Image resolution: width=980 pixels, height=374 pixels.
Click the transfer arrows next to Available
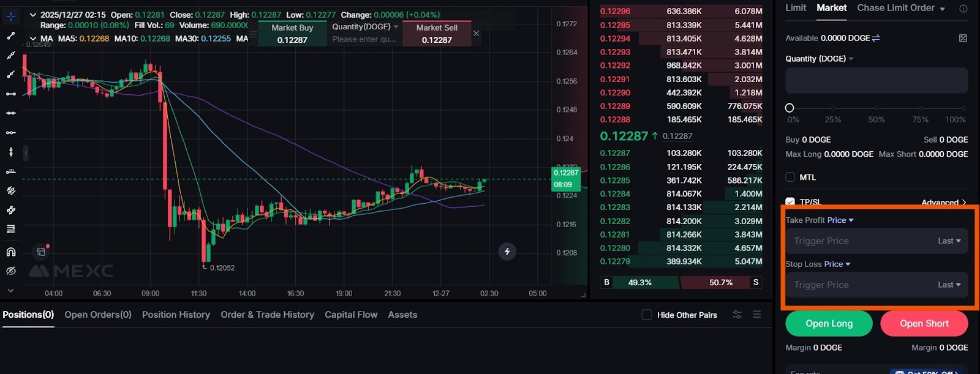click(x=876, y=38)
